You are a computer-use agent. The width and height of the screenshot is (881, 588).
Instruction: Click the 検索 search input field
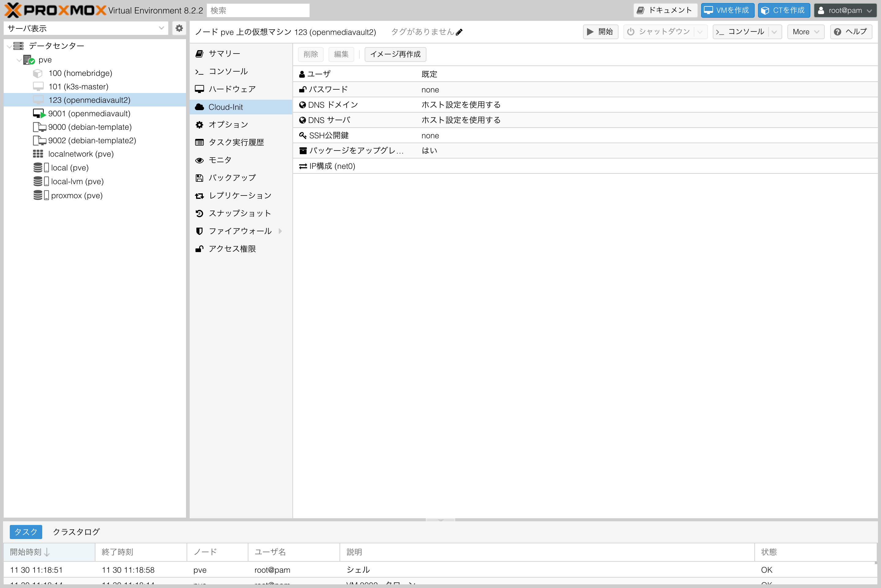pos(258,10)
